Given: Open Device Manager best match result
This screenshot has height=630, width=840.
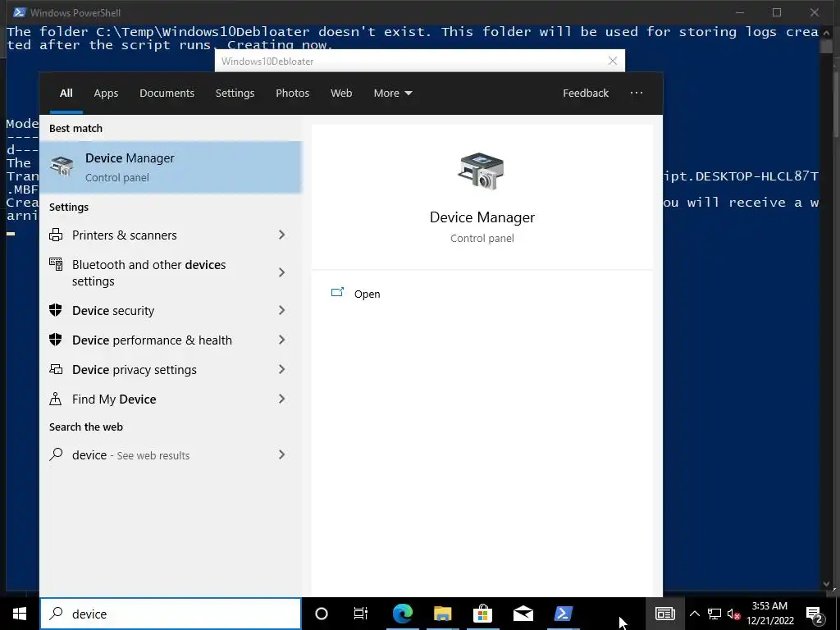Looking at the screenshot, I should coord(171,167).
